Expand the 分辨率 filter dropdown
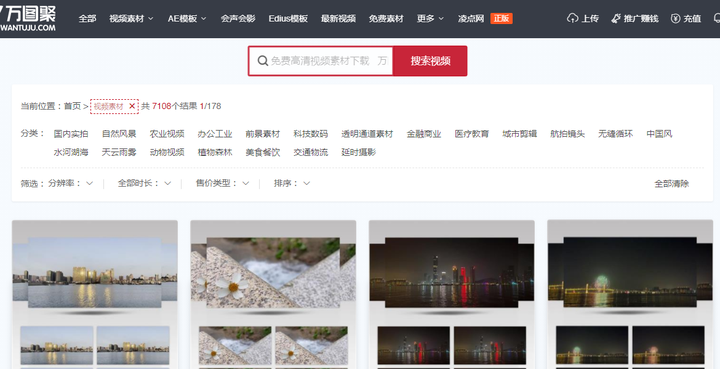This screenshot has width=720, height=369. coord(70,183)
